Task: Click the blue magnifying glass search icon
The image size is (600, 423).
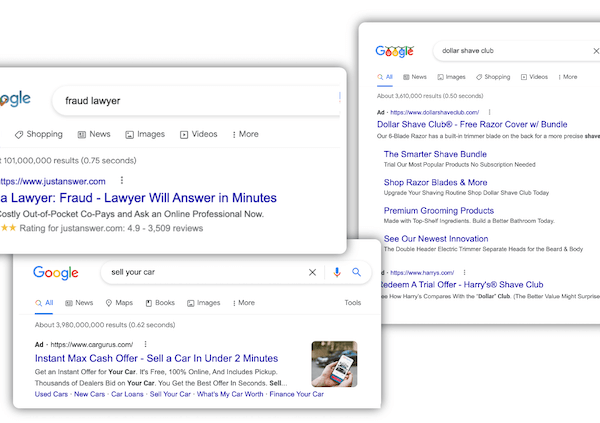Action: [356, 272]
